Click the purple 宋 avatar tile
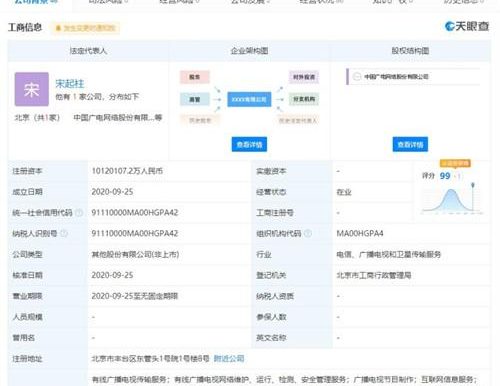The width and height of the screenshot is (500, 386). (x=32, y=89)
